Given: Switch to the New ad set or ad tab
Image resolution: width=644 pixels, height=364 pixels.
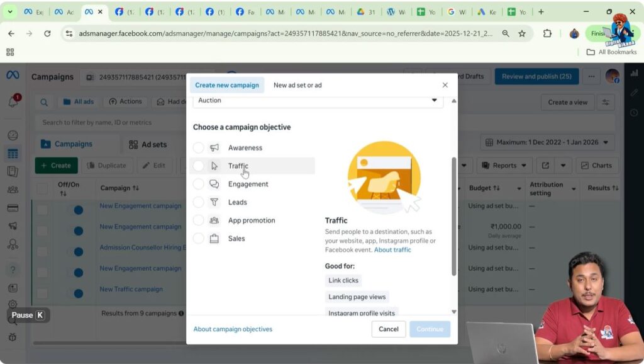Looking at the screenshot, I should click(297, 84).
